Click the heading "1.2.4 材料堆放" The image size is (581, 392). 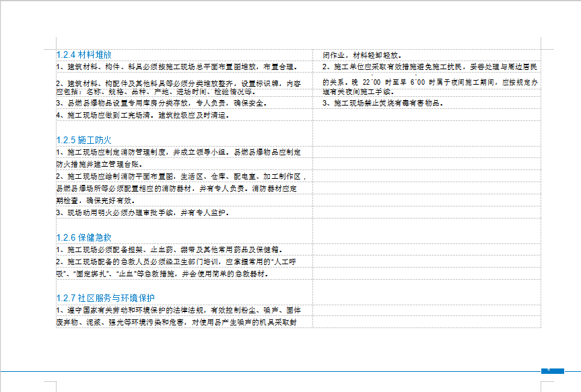83,54
